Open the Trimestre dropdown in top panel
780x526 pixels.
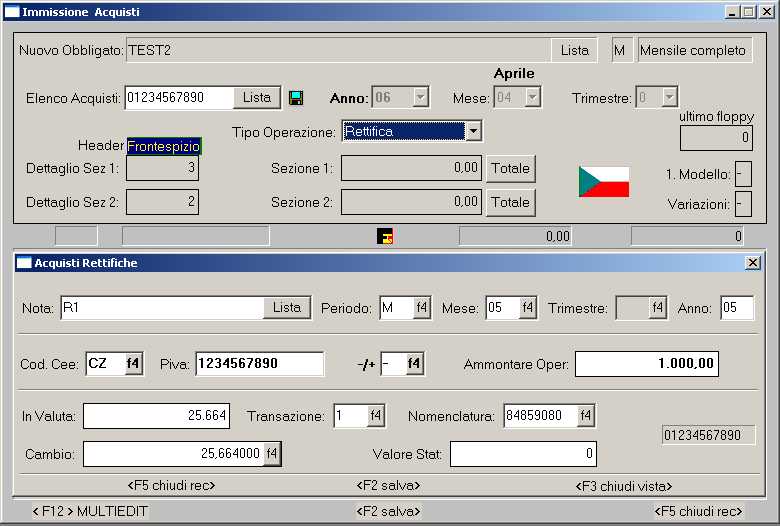tap(670, 97)
